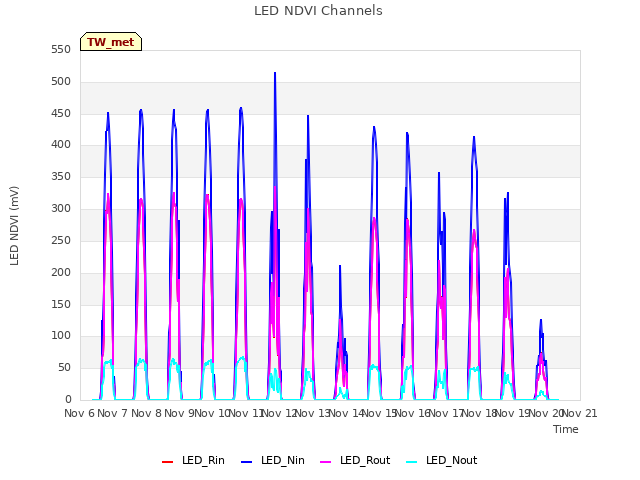Click the Nov 6 x-axis tick label
Screen dimensions: 640x480
click(79, 413)
